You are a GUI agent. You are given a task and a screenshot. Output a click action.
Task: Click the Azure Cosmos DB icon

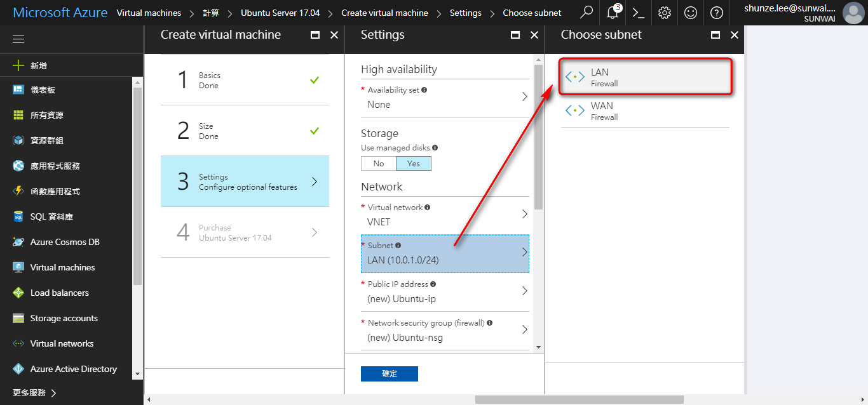[18, 242]
